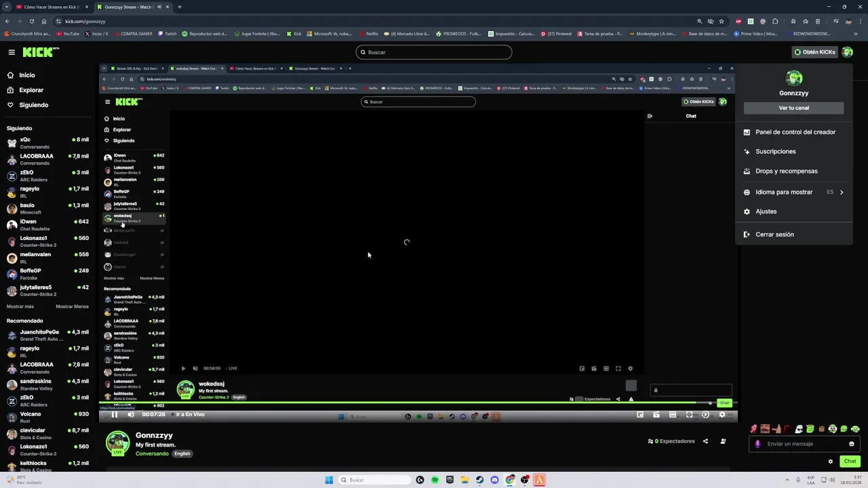Screen dimensions: 868x488
Task: Toggle theater mode in the player controls
Action: (673, 415)
